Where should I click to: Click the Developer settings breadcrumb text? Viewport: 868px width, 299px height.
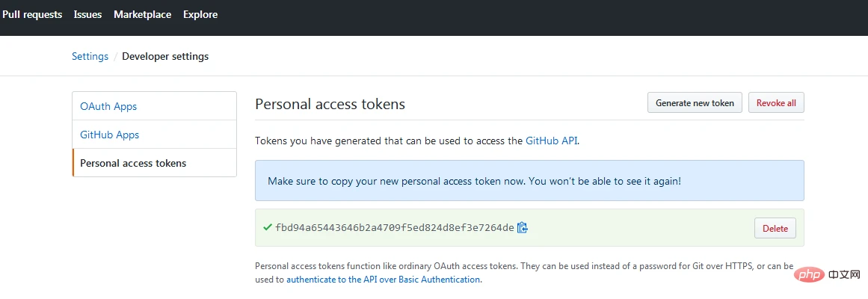point(165,56)
